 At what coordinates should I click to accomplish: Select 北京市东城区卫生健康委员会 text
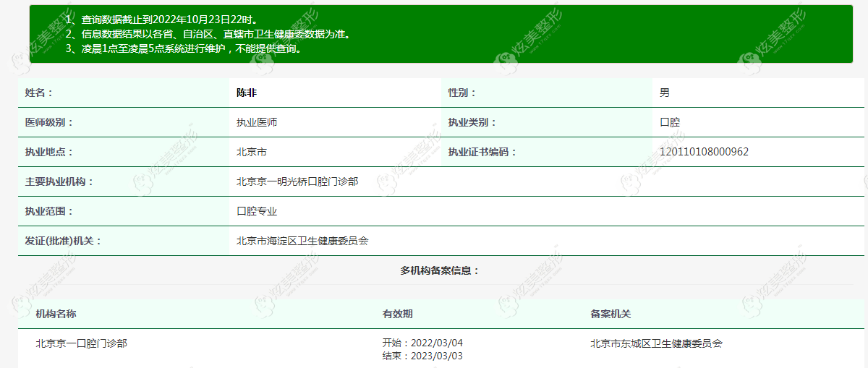656,344
